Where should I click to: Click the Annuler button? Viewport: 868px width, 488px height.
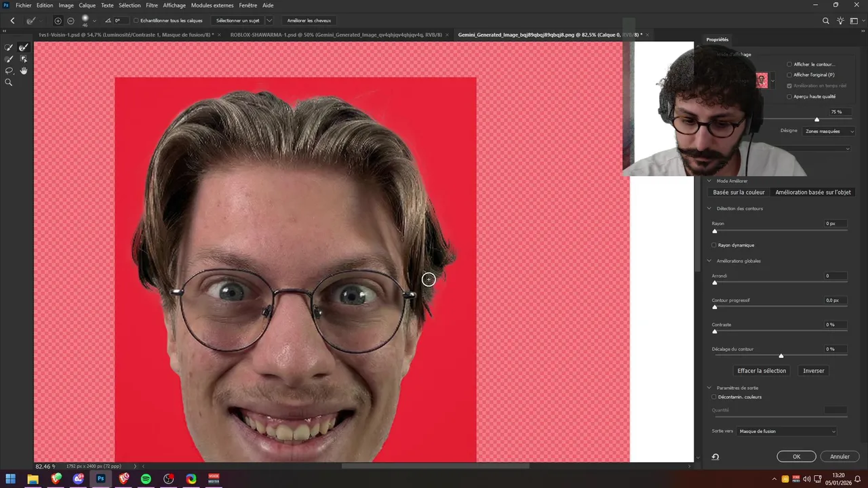coord(840,457)
